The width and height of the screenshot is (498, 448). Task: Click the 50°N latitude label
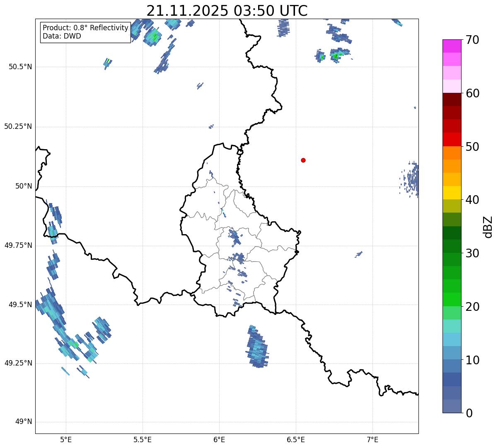[24, 186]
